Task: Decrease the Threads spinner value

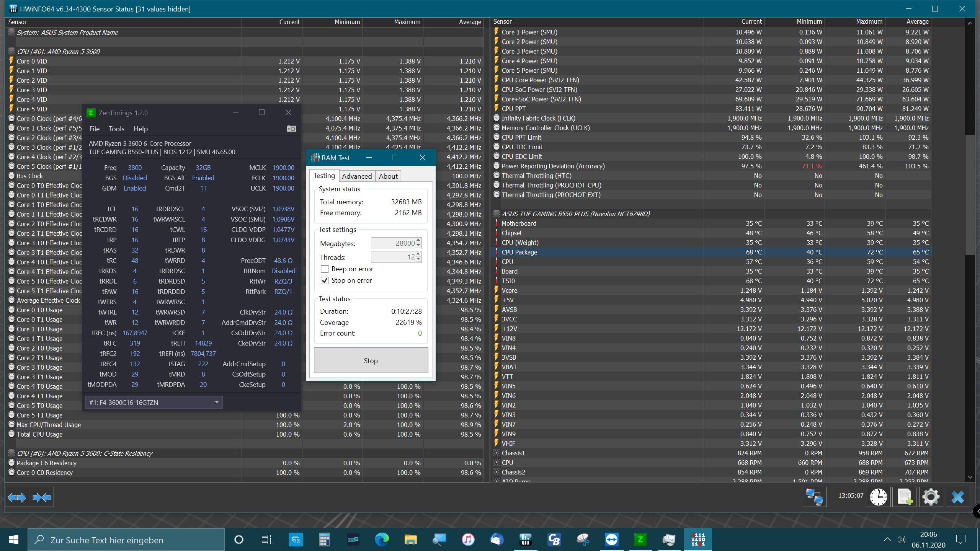Action: 418,260
